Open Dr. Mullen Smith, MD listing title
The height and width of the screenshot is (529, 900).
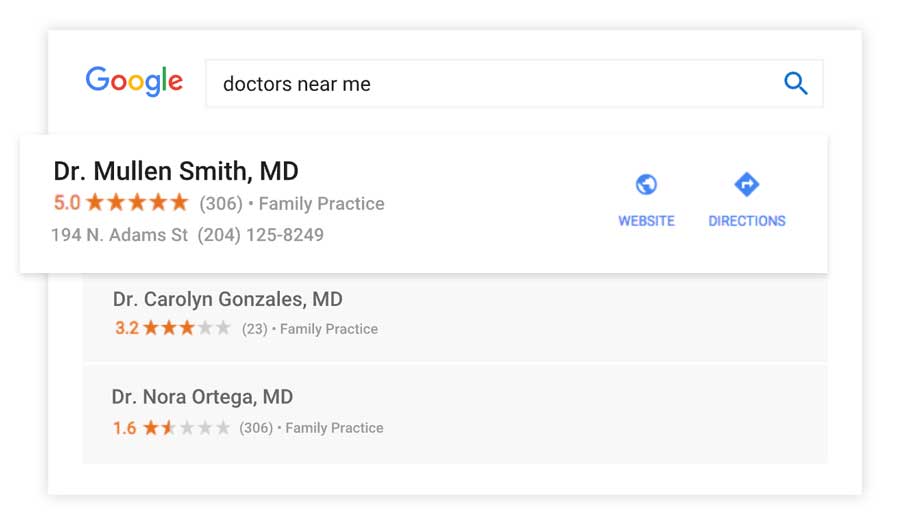click(x=176, y=171)
